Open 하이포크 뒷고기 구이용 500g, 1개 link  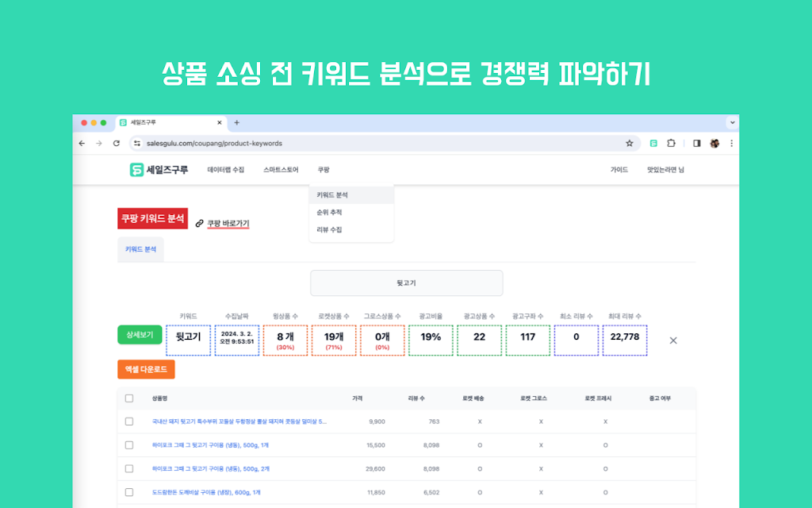click(x=210, y=445)
